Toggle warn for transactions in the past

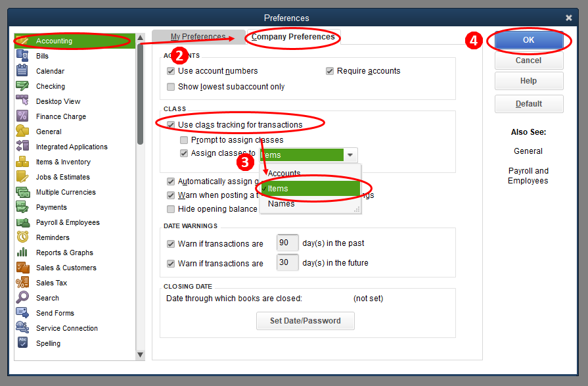coord(171,244)
